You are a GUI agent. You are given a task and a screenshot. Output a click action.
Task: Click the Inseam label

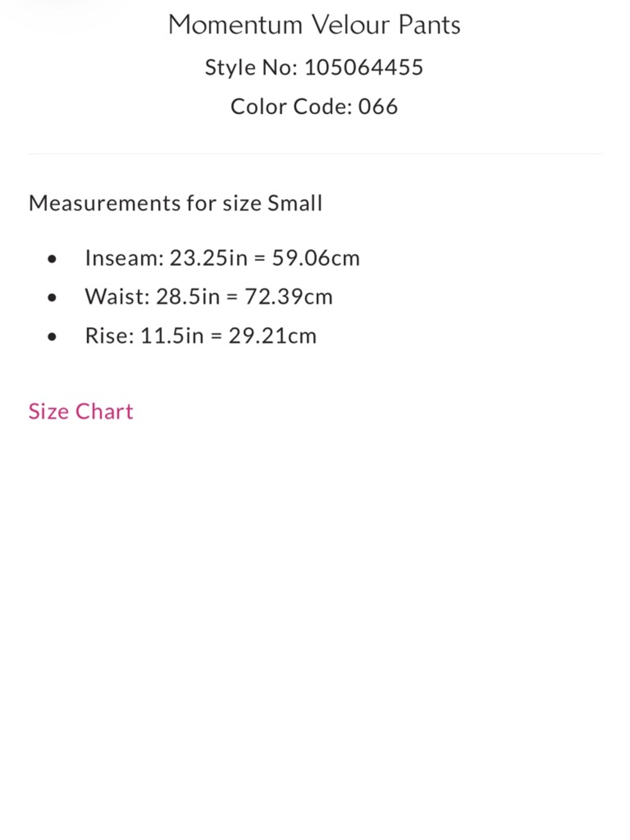point(124,258)
